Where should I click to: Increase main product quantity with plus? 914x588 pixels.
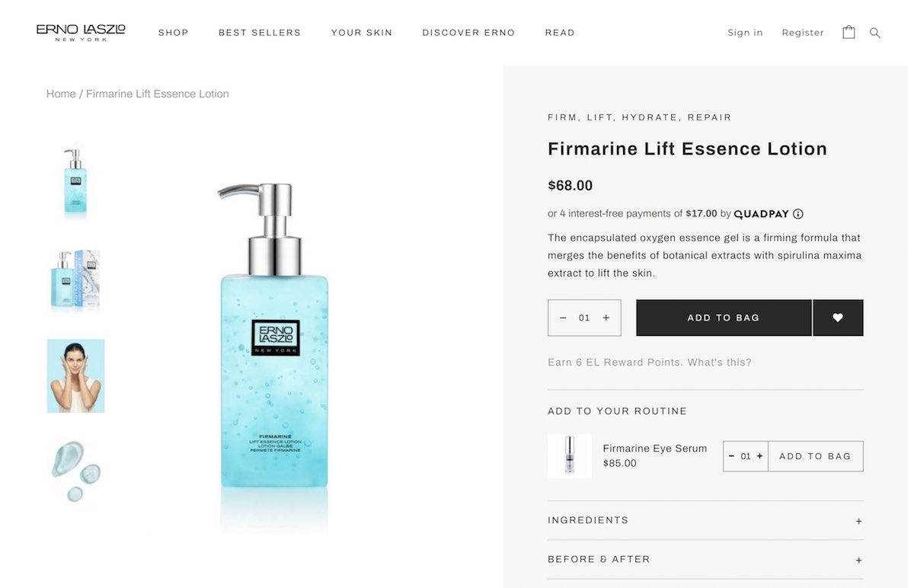pyautogui.click(x=606, y=318)
